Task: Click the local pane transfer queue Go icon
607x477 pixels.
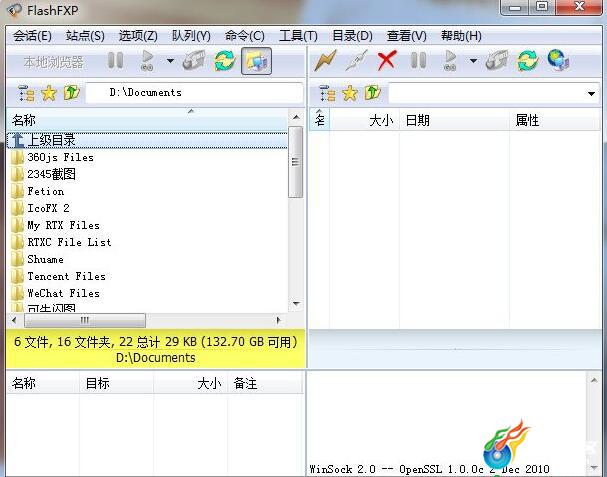Action: [x=147, y=61]
